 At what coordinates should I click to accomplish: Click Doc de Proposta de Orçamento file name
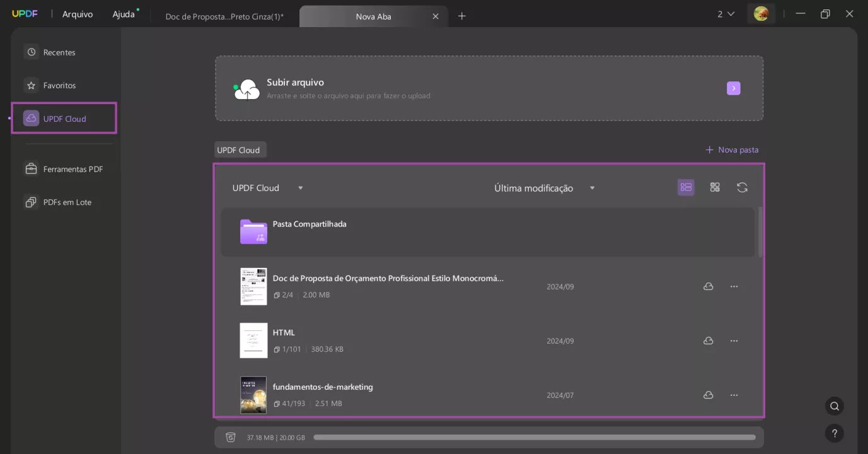388,278
